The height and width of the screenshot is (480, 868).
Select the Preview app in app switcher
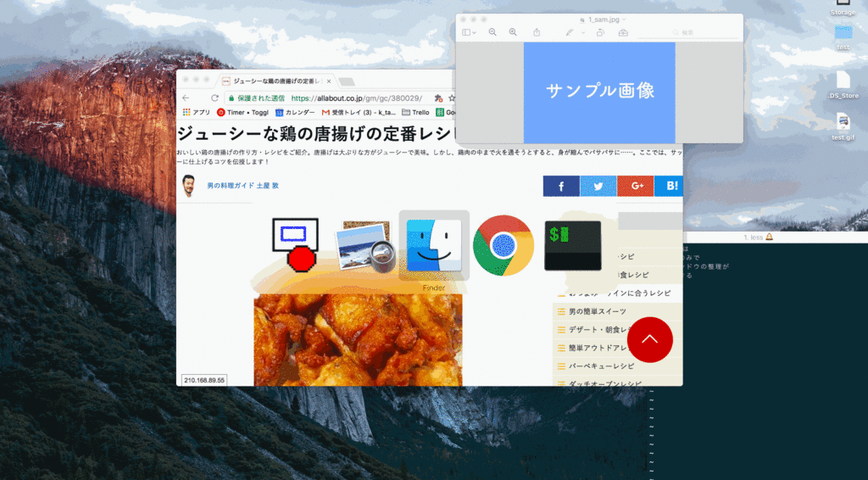coord(364,247)
